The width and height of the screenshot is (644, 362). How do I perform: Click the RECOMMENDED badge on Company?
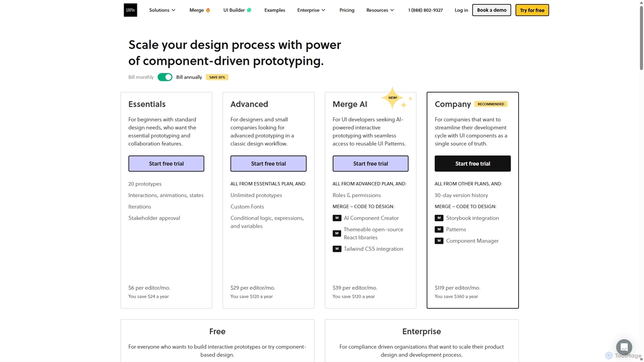click(491, 104)
